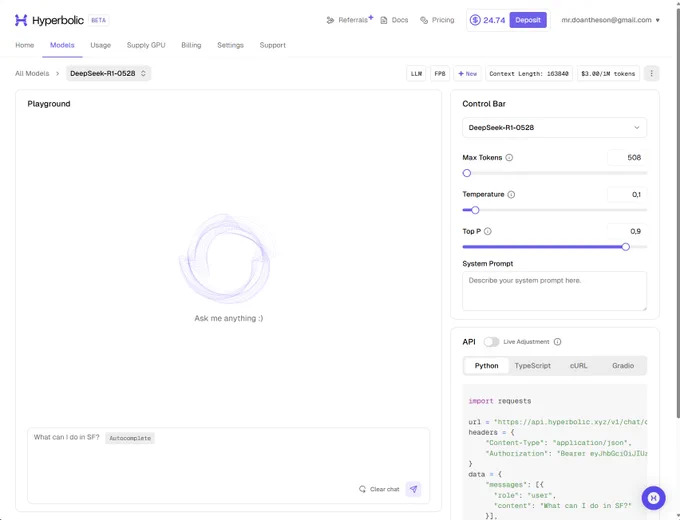Open the Settings tab
The height and width of the screenshot is (520, 680).
click(x=230, y=45)
